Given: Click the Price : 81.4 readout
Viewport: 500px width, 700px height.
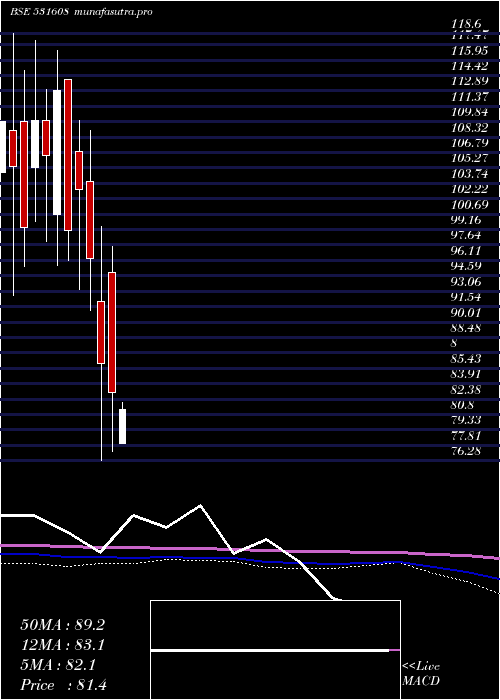Looking at the screenshot, I should (63, 685).
